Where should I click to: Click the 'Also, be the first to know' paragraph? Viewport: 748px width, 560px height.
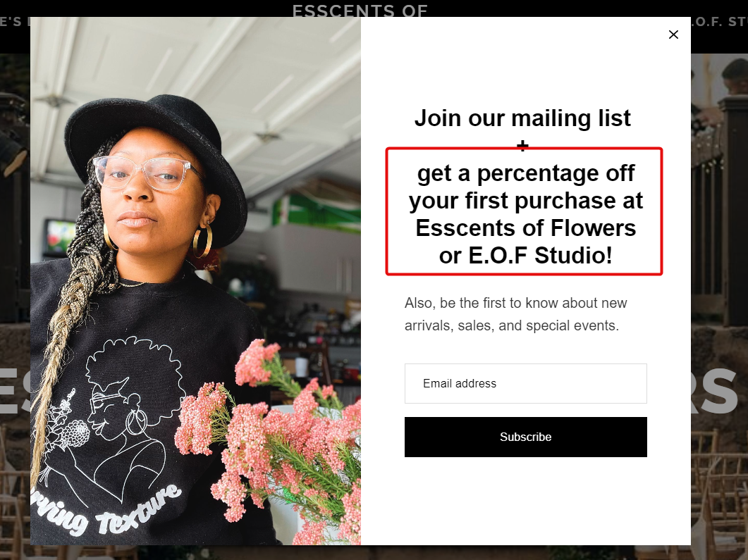point(515,314)
